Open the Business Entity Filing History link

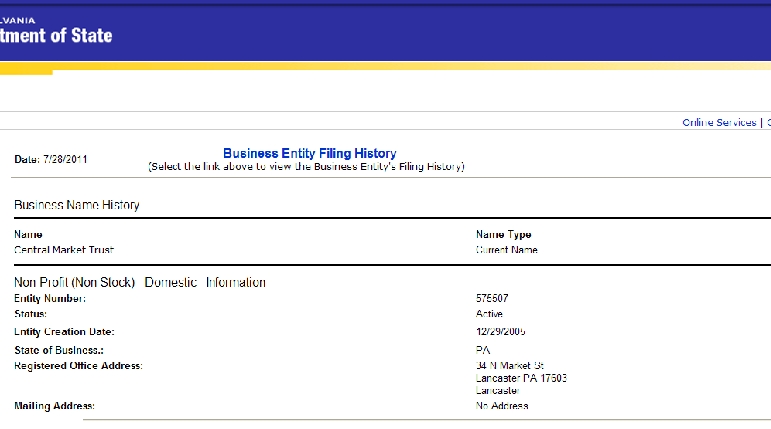click(x=309, y=154)
